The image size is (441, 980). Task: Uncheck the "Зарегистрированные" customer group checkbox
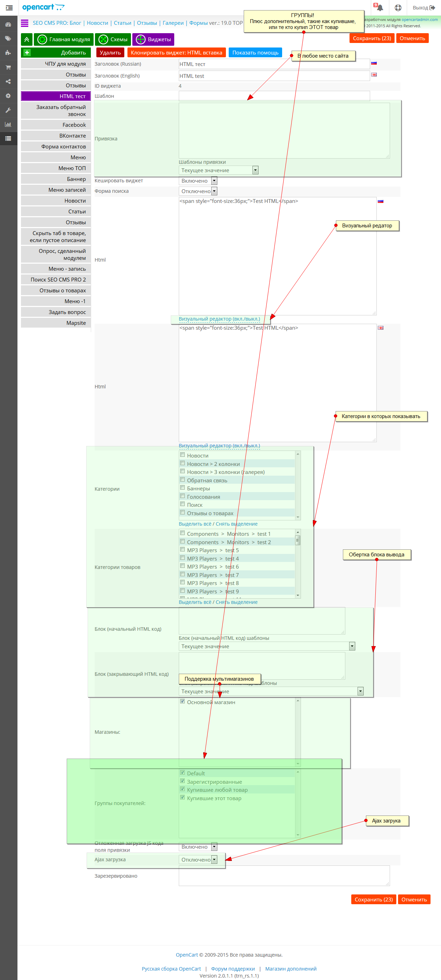(x=182, y=781)
